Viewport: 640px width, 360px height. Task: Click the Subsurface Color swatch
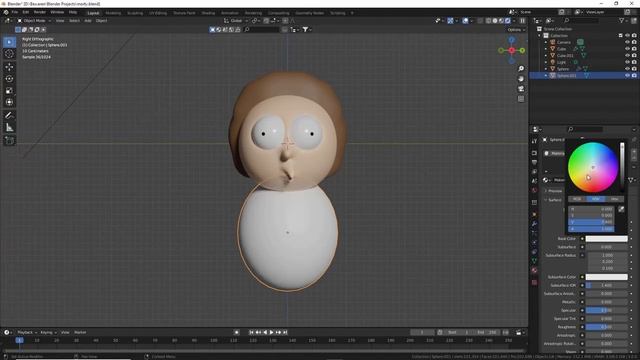click(607, 277)
